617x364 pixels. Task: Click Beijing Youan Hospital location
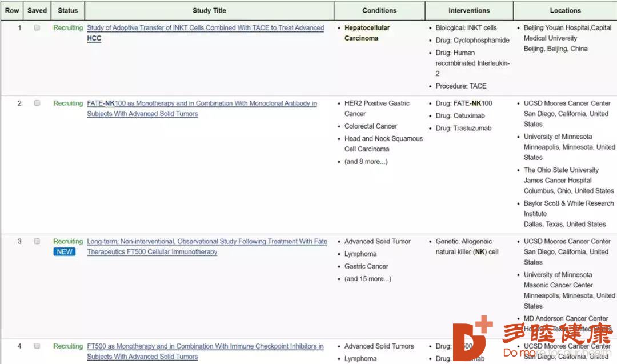tap(567, 38)
